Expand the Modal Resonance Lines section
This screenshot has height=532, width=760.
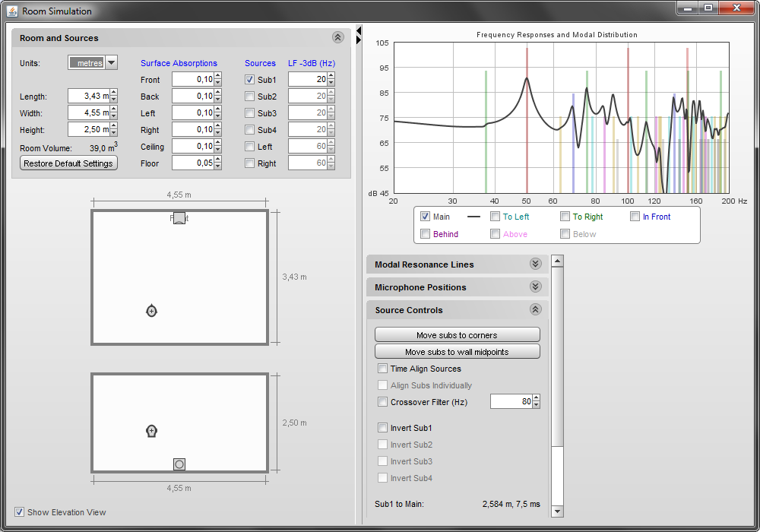pos(535,264)
